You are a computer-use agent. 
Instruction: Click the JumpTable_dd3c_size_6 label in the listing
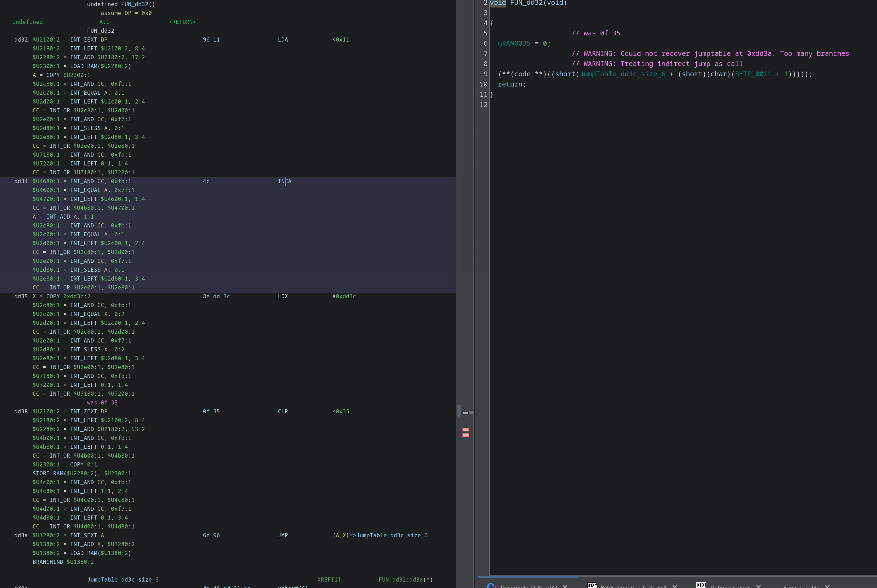pyautogui.click(x=123, y=579)
